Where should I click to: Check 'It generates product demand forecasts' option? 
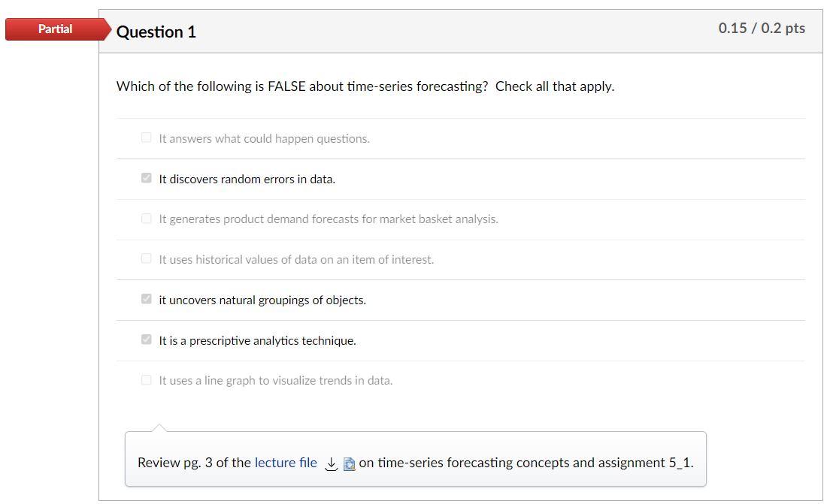point(146,218)
